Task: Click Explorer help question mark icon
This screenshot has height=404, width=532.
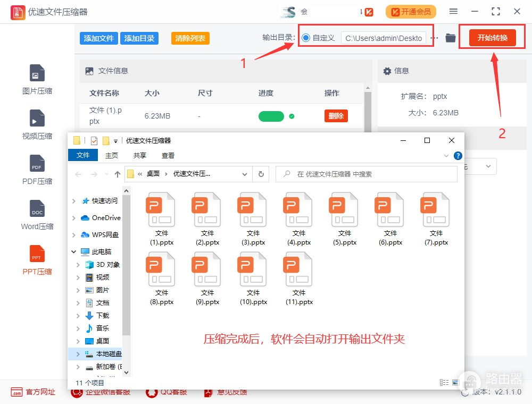Action: point(458,156)
